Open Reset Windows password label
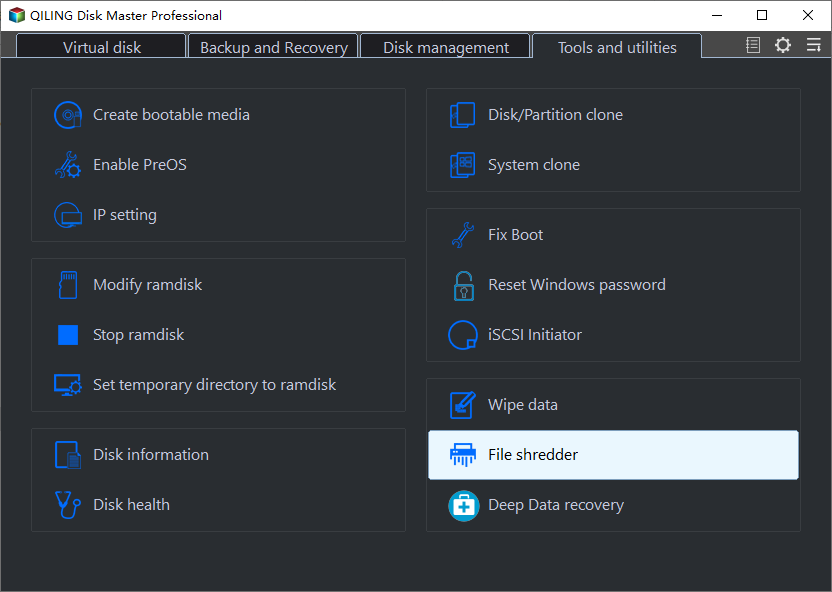This screenshot has height=592, width=832. [x=577, y=285]
